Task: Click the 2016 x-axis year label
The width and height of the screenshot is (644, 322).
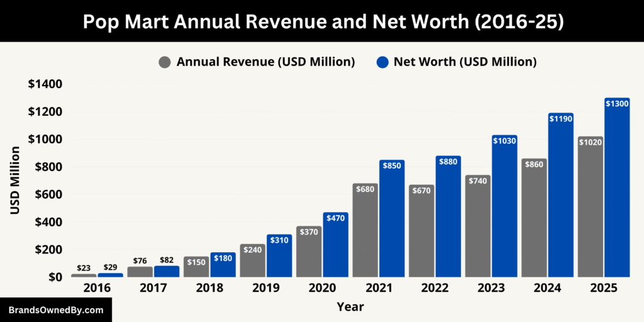Action: click(97, 288)
